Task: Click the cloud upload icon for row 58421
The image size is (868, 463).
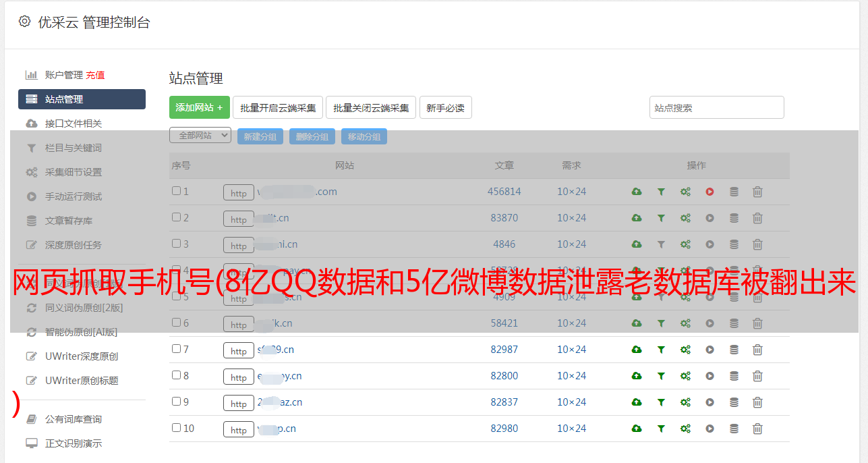Action: [637, 323]
